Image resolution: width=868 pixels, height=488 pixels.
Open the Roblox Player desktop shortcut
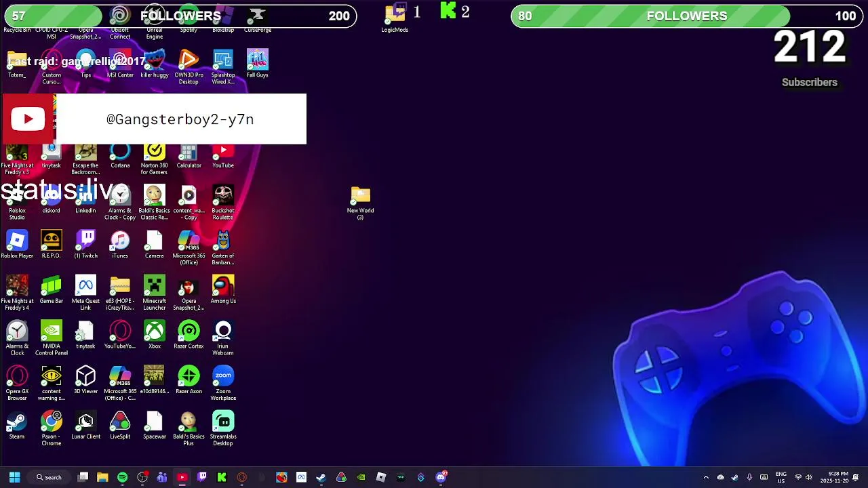[17, 245]
